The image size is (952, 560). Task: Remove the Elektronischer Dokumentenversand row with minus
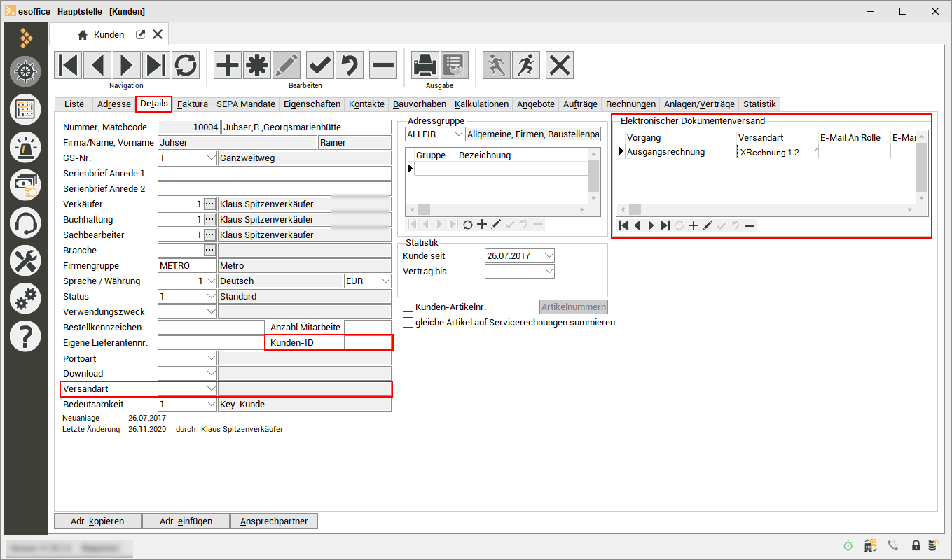point(750,225)
